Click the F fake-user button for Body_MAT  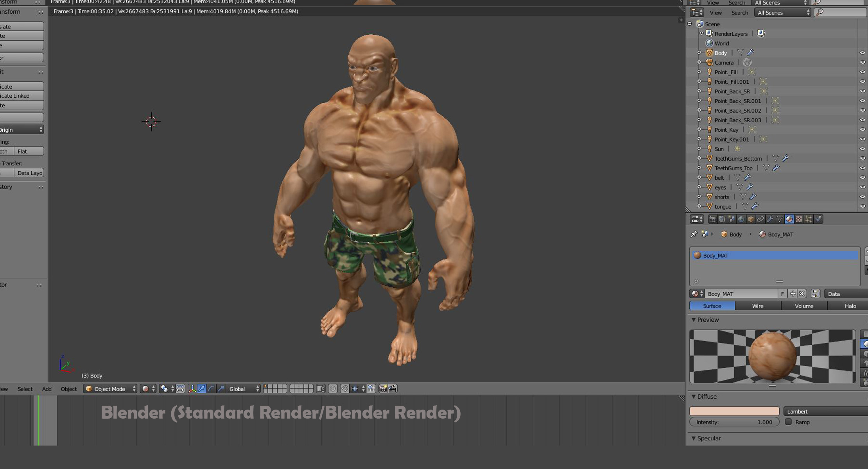(782, 294)
